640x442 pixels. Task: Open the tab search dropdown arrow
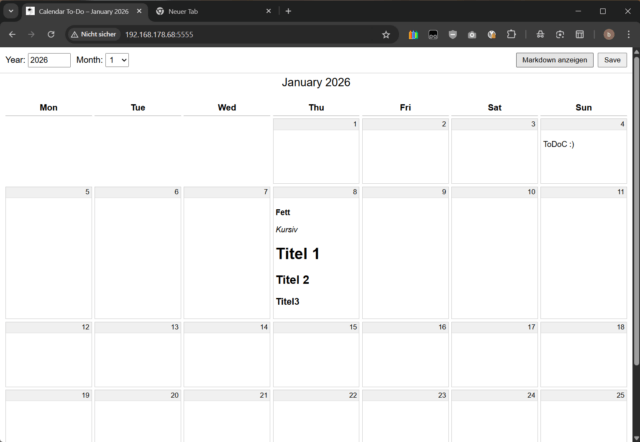click(10, 11)
